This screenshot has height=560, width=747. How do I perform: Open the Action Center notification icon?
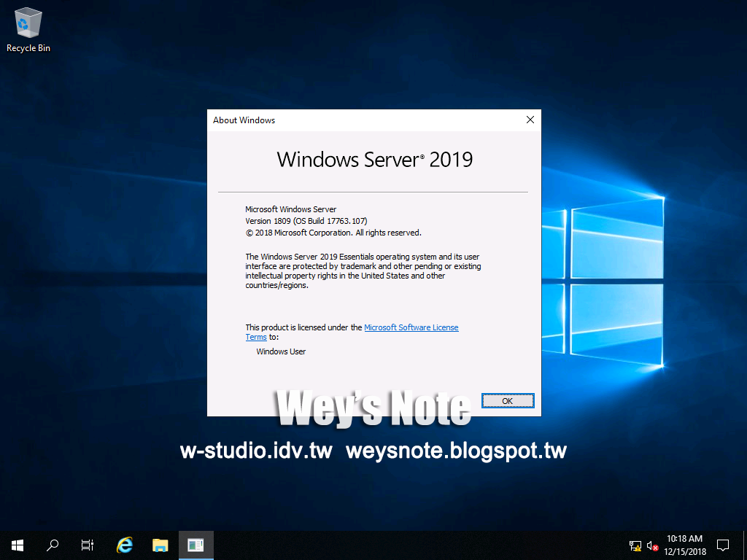(x=723, y=545)
